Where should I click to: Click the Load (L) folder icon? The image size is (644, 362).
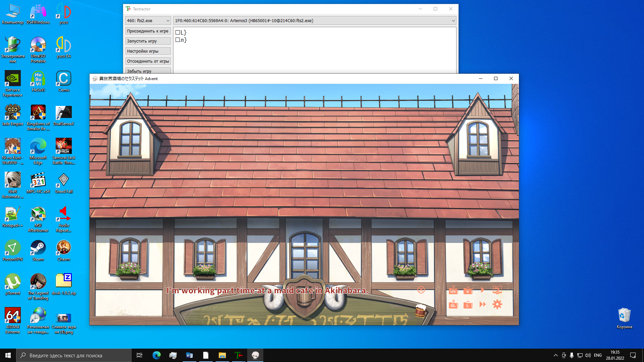[468, 305]
